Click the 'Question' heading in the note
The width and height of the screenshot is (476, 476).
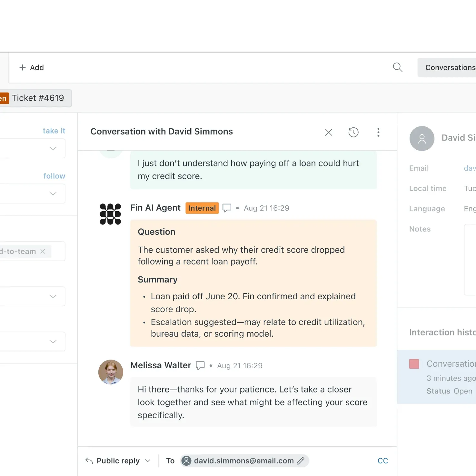(156, 232)
